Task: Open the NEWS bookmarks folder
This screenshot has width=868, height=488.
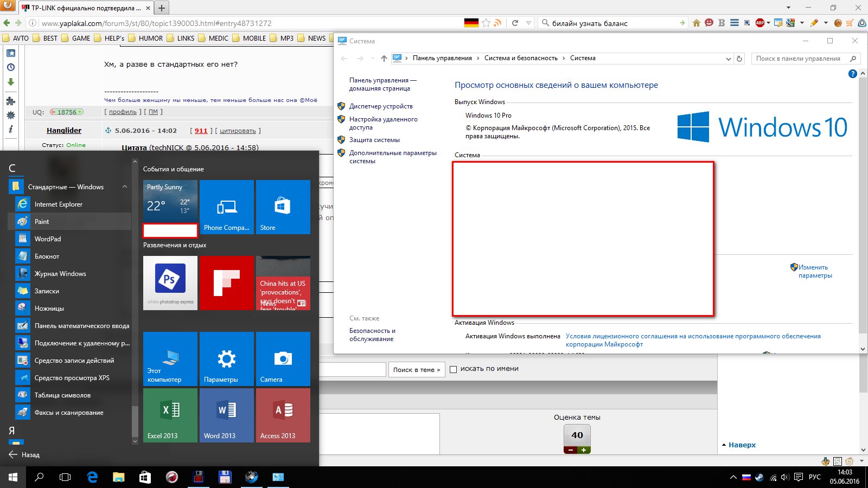Action: pos(311,38)
